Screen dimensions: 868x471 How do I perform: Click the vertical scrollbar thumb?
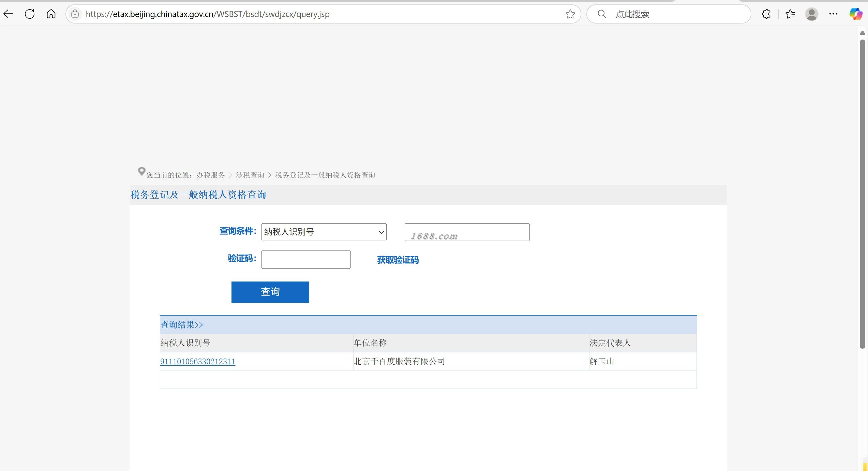(863, 194)
